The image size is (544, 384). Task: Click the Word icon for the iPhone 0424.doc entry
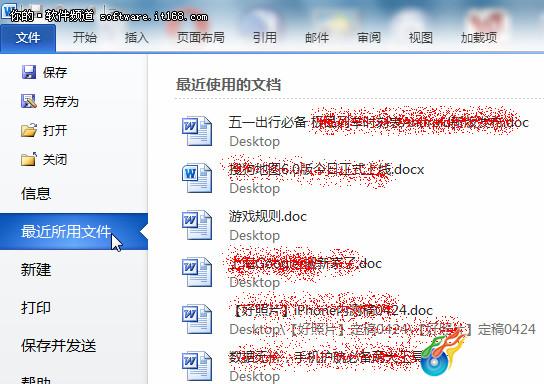(197, 319)
